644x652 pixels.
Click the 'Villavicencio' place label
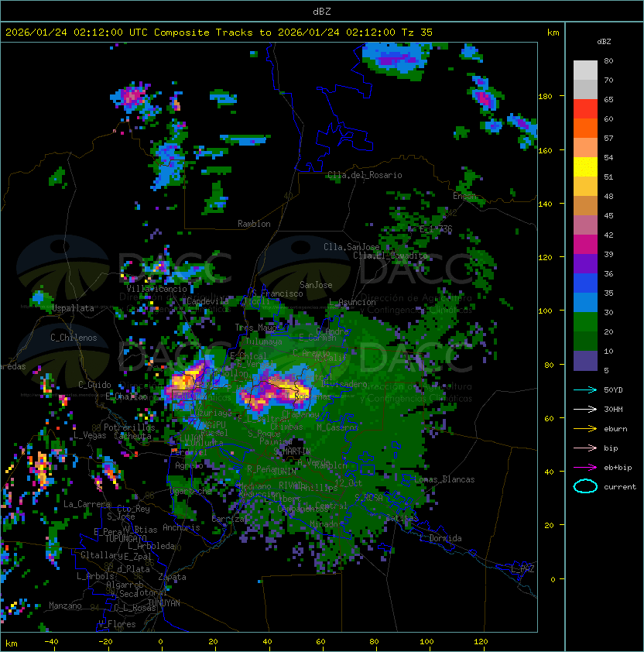click(156, 289)
